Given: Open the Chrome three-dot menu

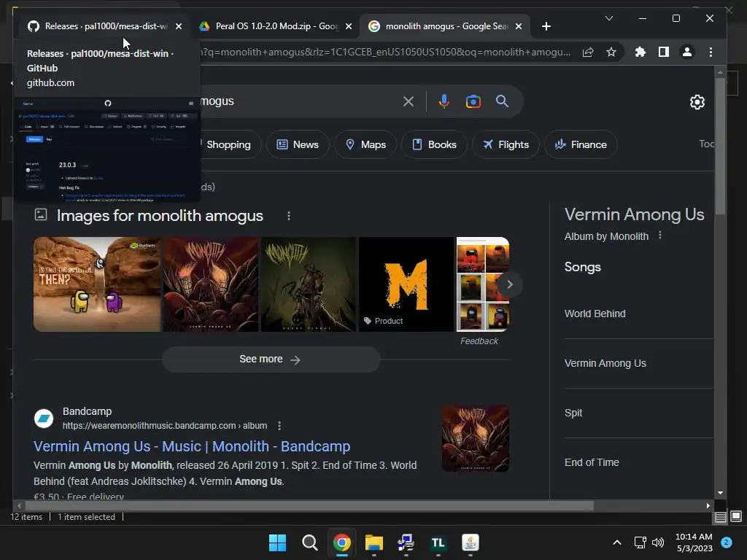Looking at the screenshot, I should [x=711, y=52].
